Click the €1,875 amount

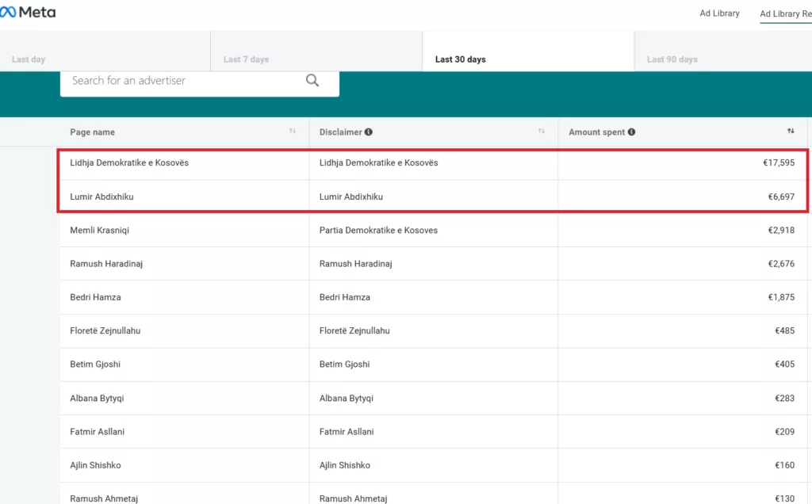point(781,297)
